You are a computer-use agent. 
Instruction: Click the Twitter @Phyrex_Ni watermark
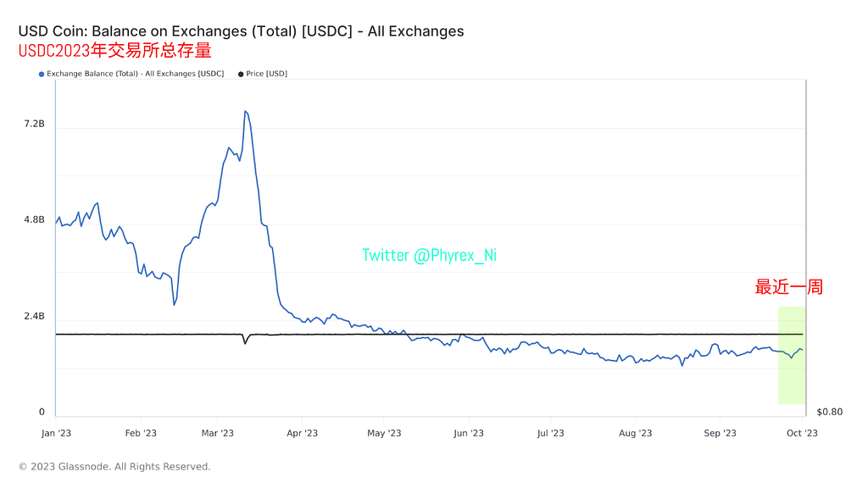(x=429, y=255)
